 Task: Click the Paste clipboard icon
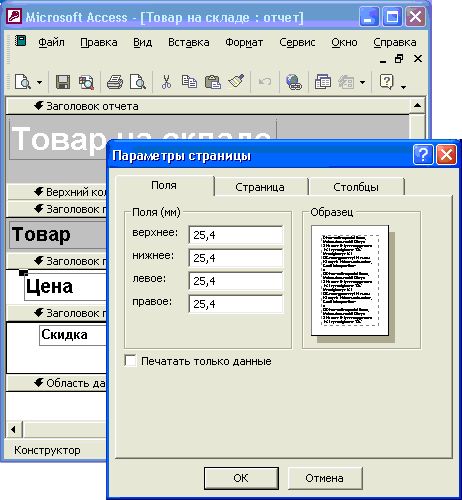point(213,82)
